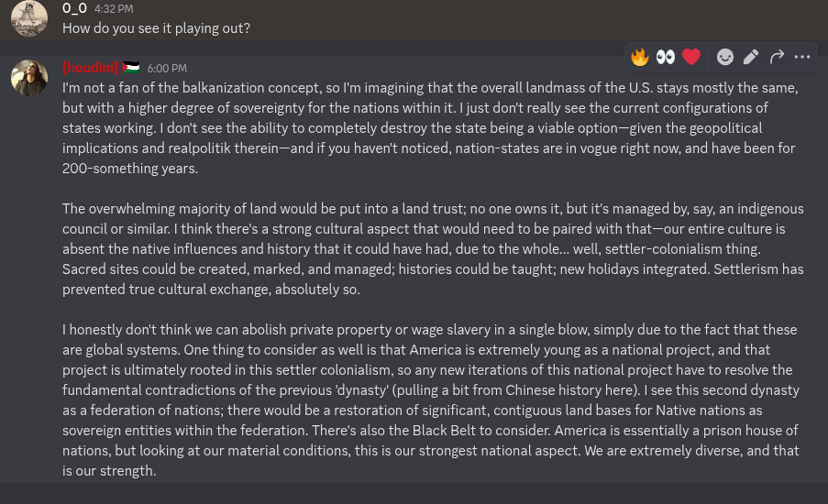Viewport: 828px width, 504px height.
Task: React with the red heart emoji
Action: pyautogui.click(x=691, y=57)
